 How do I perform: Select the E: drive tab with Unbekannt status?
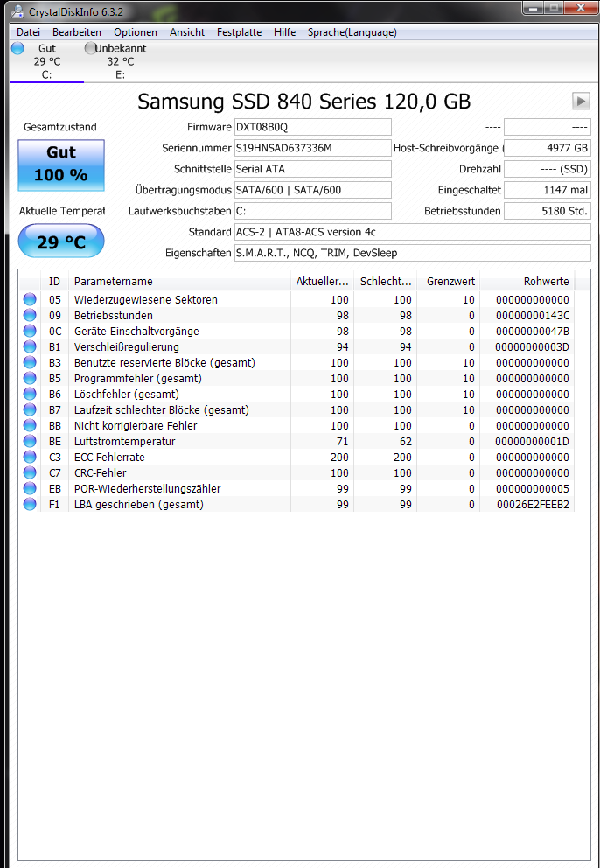(120, 61)
